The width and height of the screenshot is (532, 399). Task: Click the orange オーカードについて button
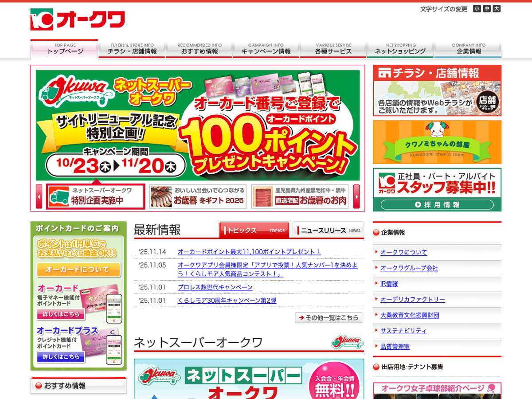[x=78, y=270]
